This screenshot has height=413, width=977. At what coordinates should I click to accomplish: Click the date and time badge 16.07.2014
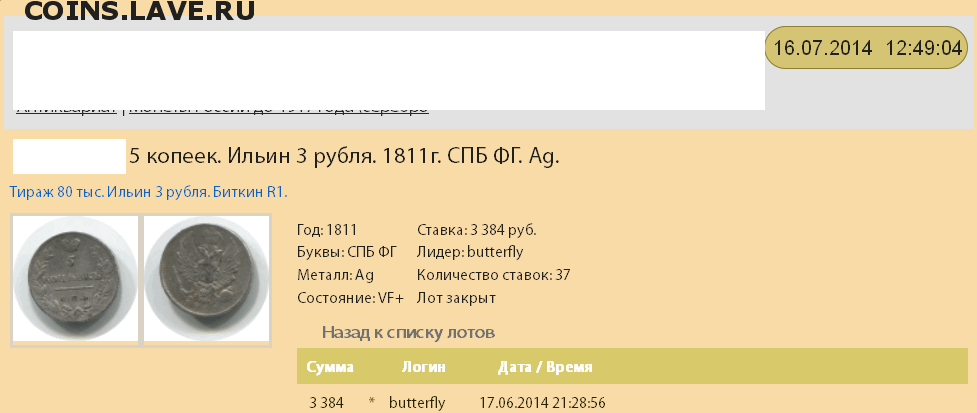[x=867, y=48]
